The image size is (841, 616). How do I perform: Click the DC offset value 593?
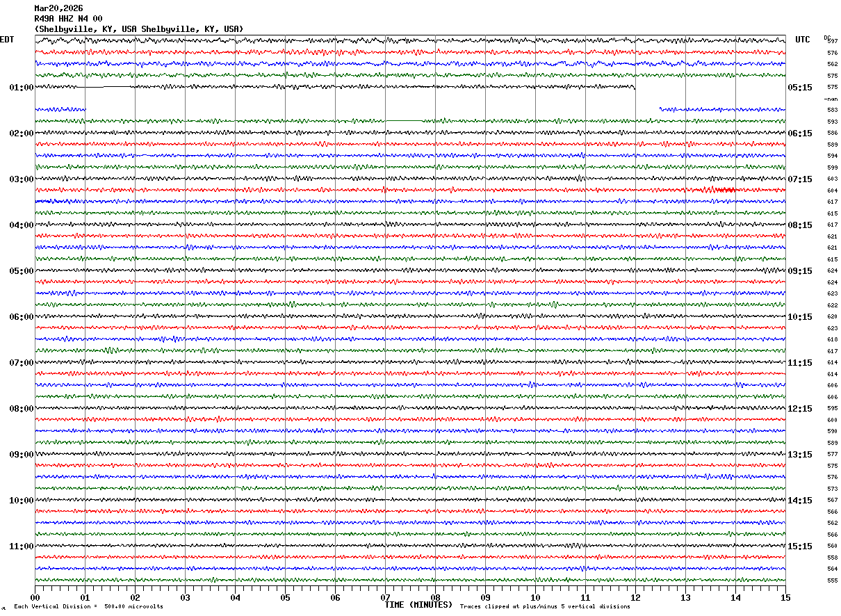832,122
